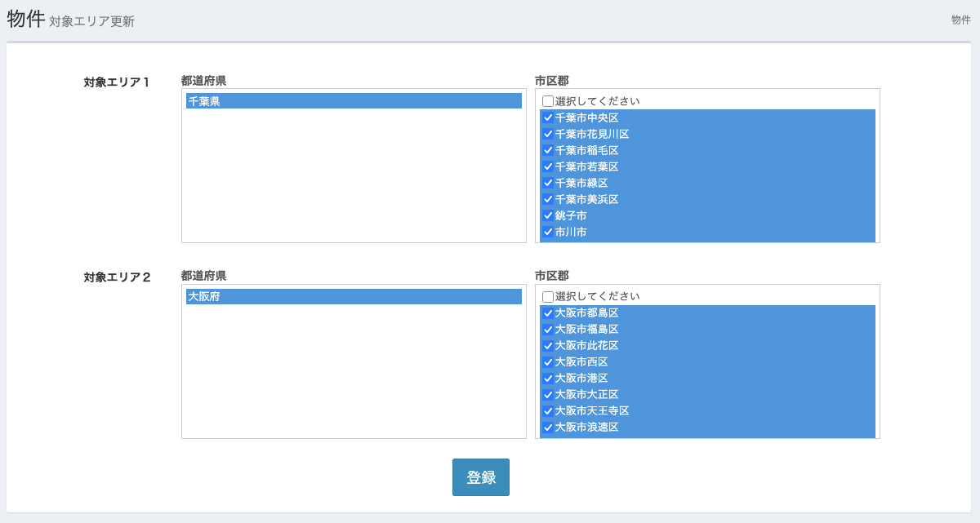Open 物件 breadcrumb link at top right
Image resolution: width=980 pixels, height=523 pixels.
(x=961, y=20)
